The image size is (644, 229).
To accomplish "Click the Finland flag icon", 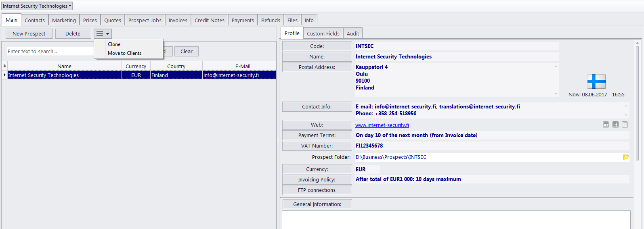I will [x=596, y=81].
